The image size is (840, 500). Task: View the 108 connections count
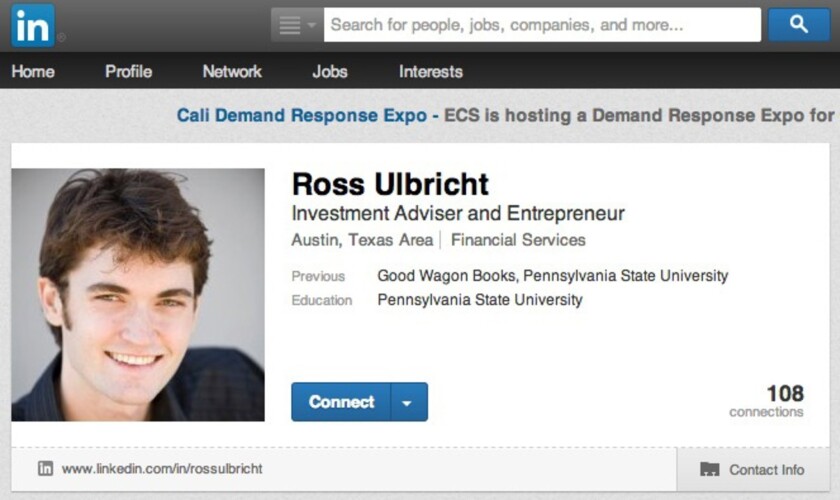(766, 400)
